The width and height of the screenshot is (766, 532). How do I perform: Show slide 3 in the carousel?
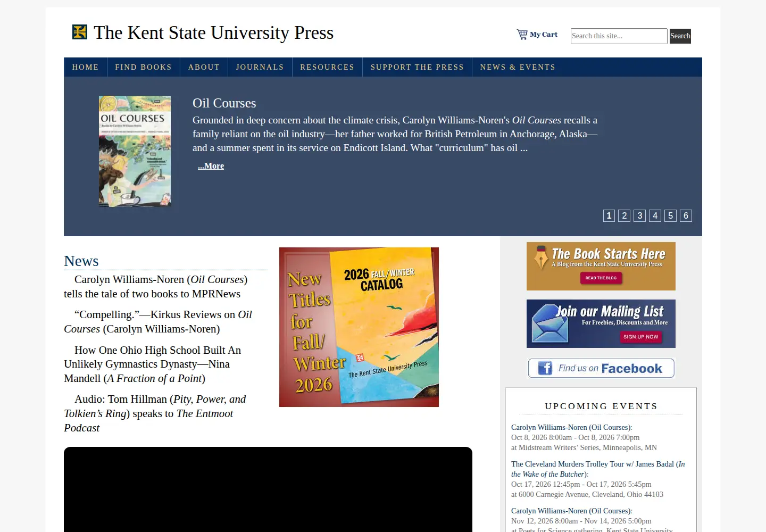pos(640,215)
